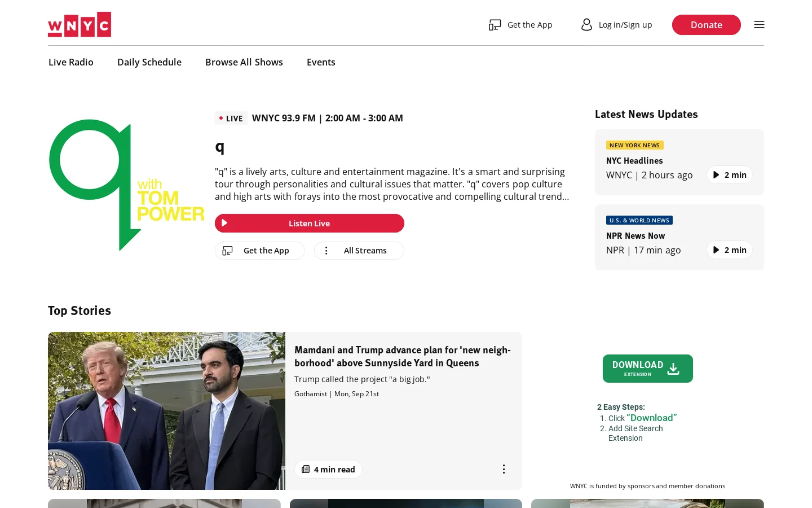Screen dimensions: 812x508
Task: Click 'Trump called the project "a big job."' summary
Action: 362,379
